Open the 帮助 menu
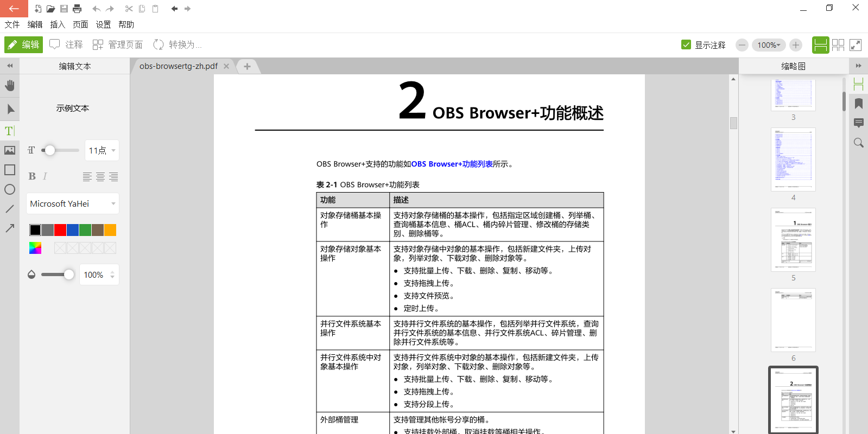 (126, 24)
